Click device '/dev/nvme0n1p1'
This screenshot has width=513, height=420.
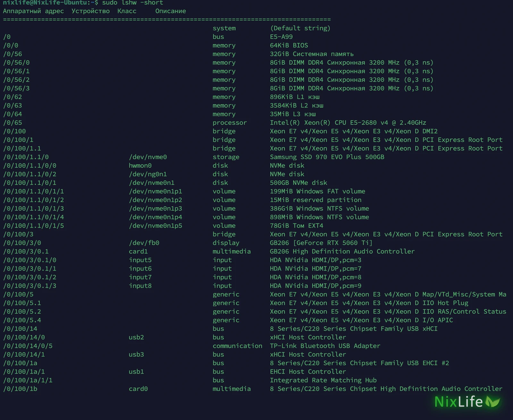point(156,191)
